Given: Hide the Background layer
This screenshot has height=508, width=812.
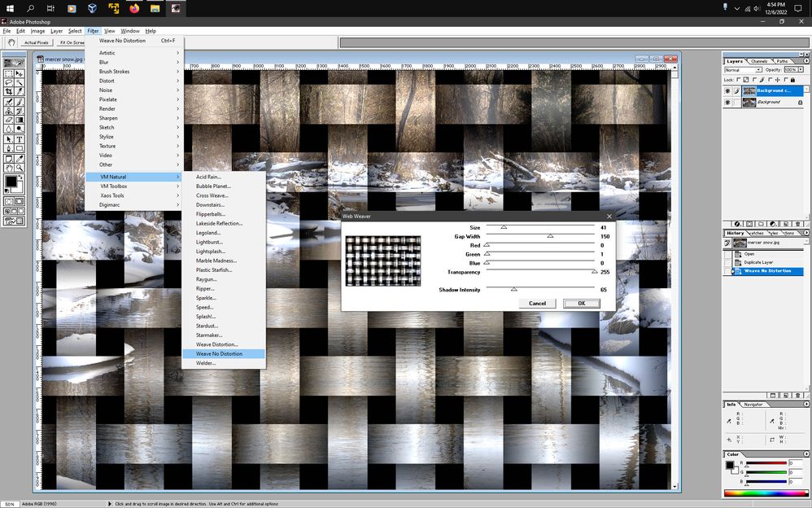Looking at the screenshot, I should coord(727,103).
